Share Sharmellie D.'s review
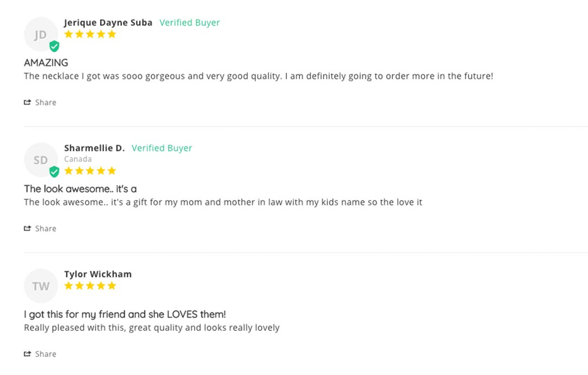588x375 pixels. tap(40, 228)
